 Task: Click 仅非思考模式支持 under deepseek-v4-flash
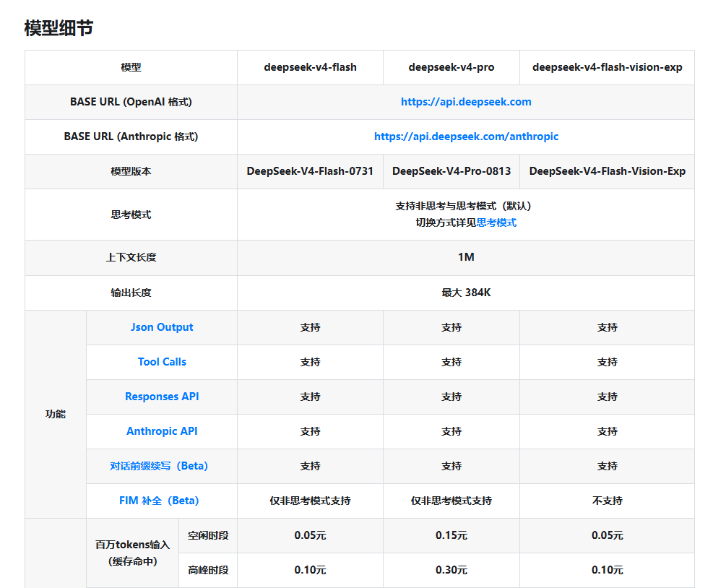pyautogui.click(x=310, y=501)
